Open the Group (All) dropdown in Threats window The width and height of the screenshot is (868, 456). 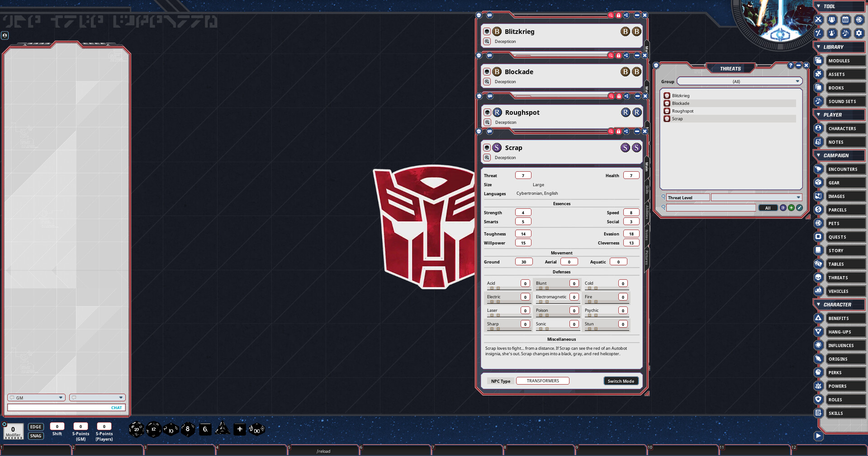[739, 81]
